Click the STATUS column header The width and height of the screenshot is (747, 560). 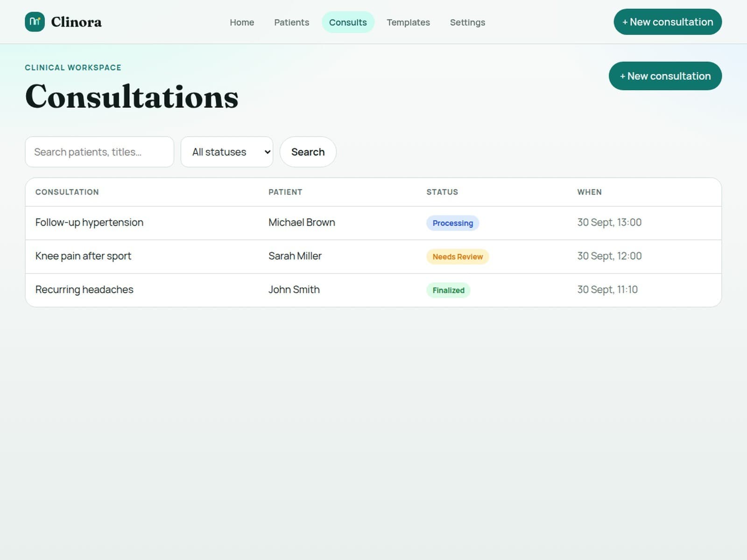click(442, 192)
